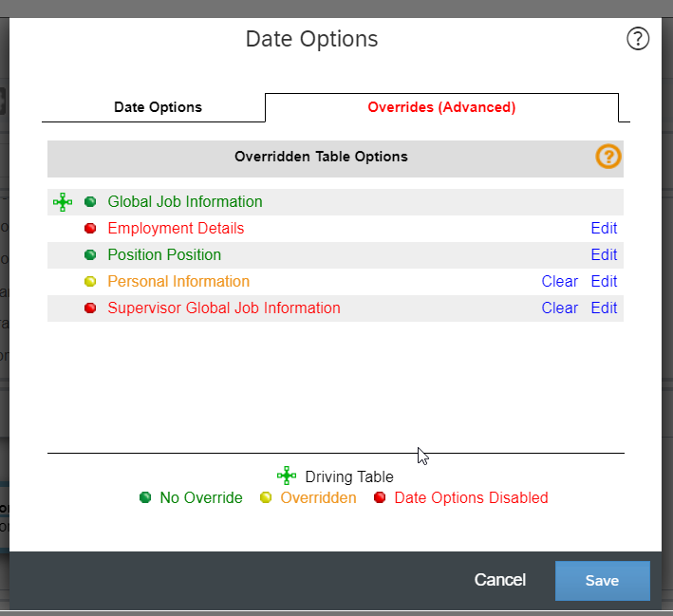673x616 pixels.
Task: Click the No Override legend label
Action: (x=201, y=497)
